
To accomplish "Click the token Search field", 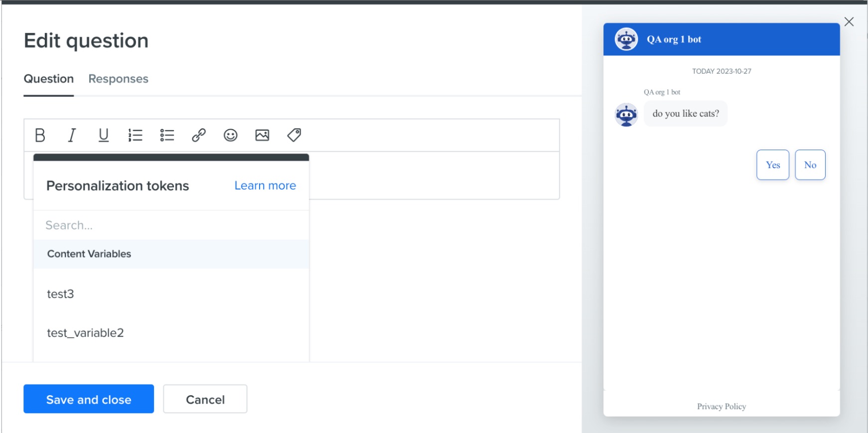I will [x=171, y=225].
